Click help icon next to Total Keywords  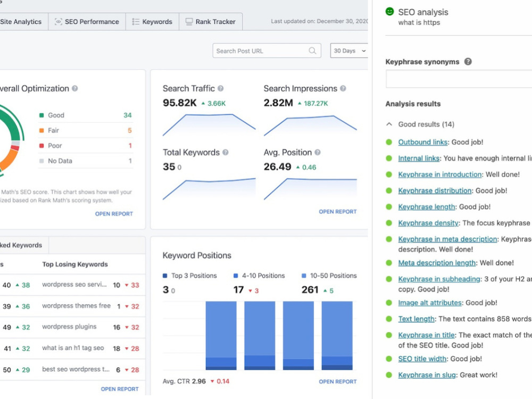(225, 152)
